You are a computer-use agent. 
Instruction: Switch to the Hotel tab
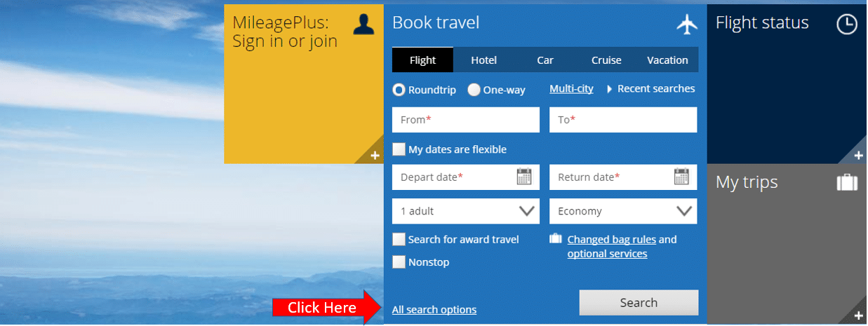pos(483,60)
